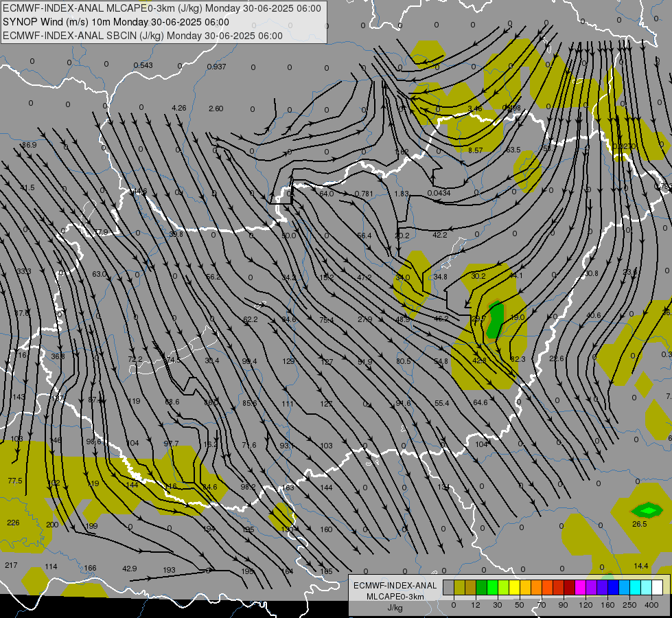Click the legend tick label 400
The height and width of the screenshot is (618, 672).
coord(651,605)
